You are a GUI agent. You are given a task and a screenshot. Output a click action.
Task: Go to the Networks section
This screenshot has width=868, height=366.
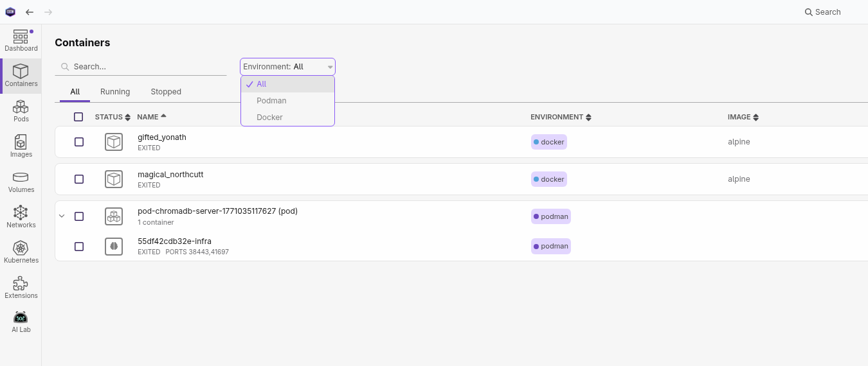pos(21,217)
